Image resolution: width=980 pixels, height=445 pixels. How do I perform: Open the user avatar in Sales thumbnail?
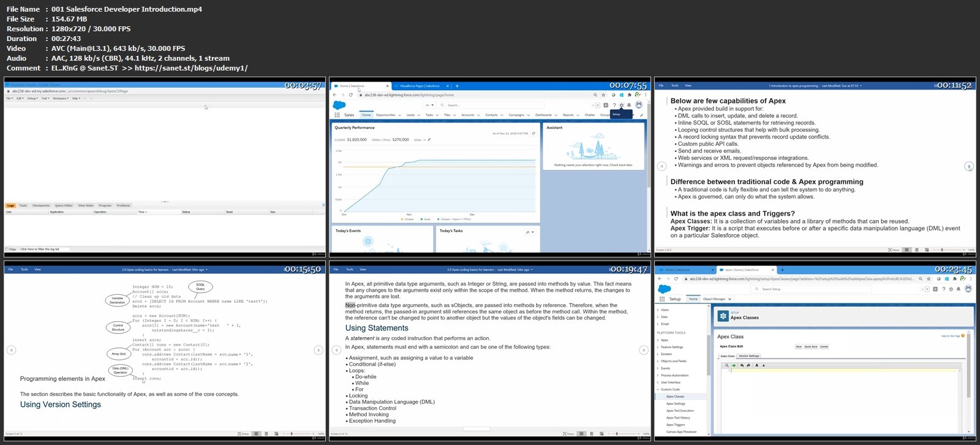tap(639, 105)
